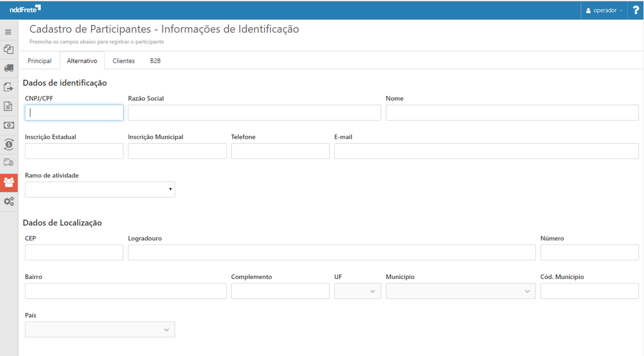This screenshot has height=356, width=644.
Task: Switch to the Clientes tab
Action: pos(123,61)
